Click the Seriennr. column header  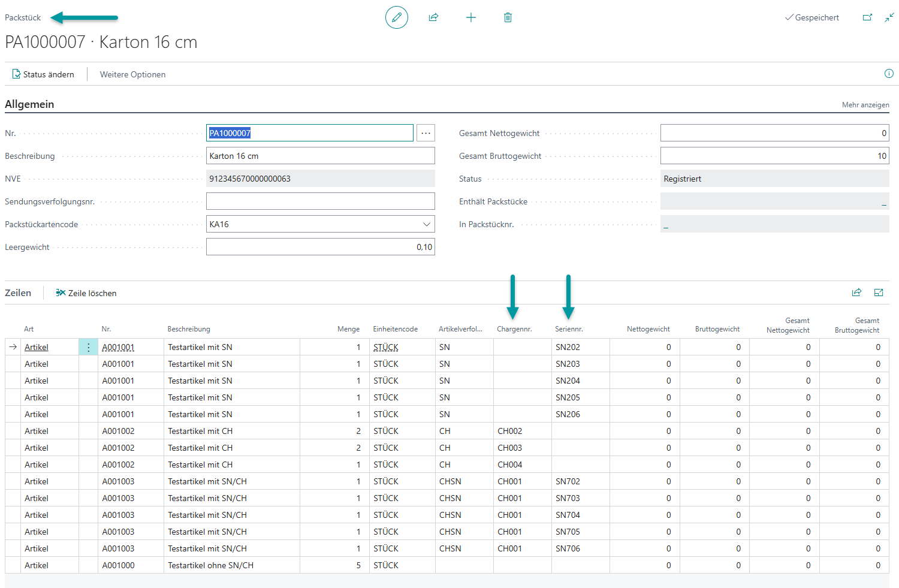click(569, 329)
